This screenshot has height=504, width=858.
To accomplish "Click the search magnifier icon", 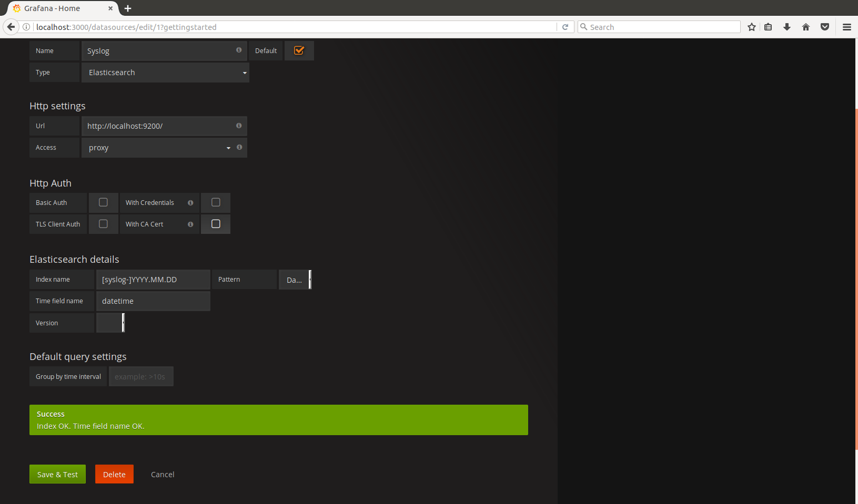I will click(x=583, y=27).
